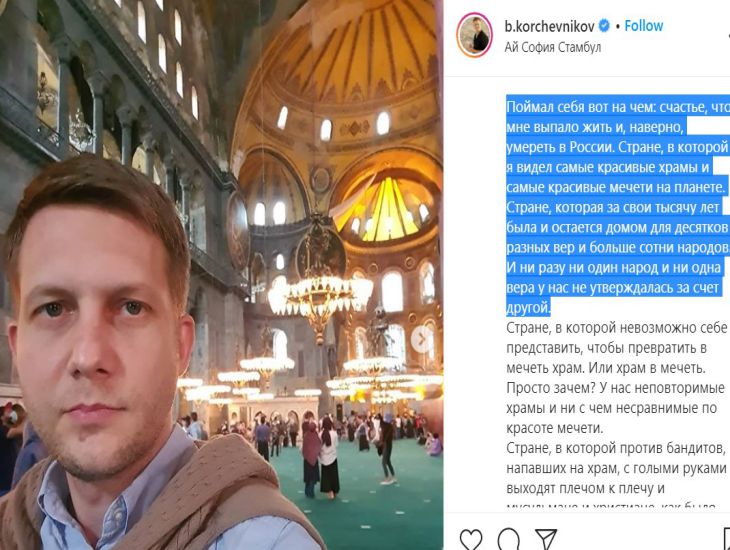
Task: Share the post with the paper plane icon
Action: click(x=546, y=539)
